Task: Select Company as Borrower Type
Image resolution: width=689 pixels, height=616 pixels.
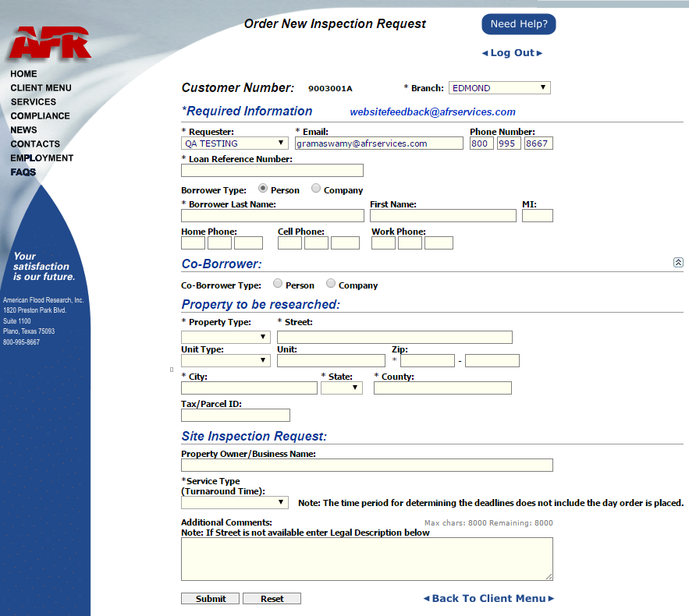Action: pyautogui.click(x=315, y=189)
